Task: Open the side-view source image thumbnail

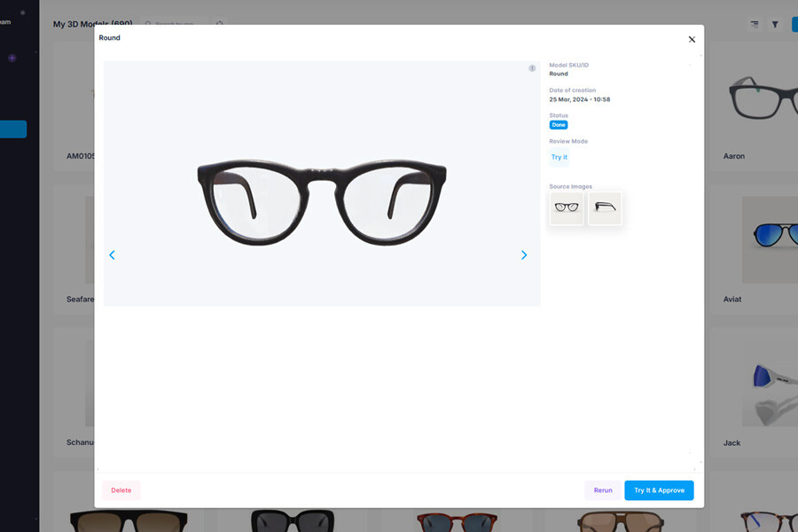Action: pyautogui.click(x=605, y=208)
